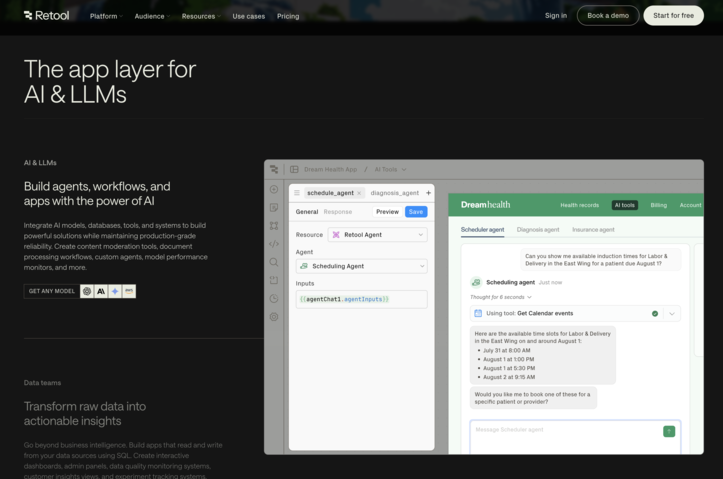Screen dimensions: 723x479
Task: Expand the Get Calendar events tool row
Action: tap(672, 314)
